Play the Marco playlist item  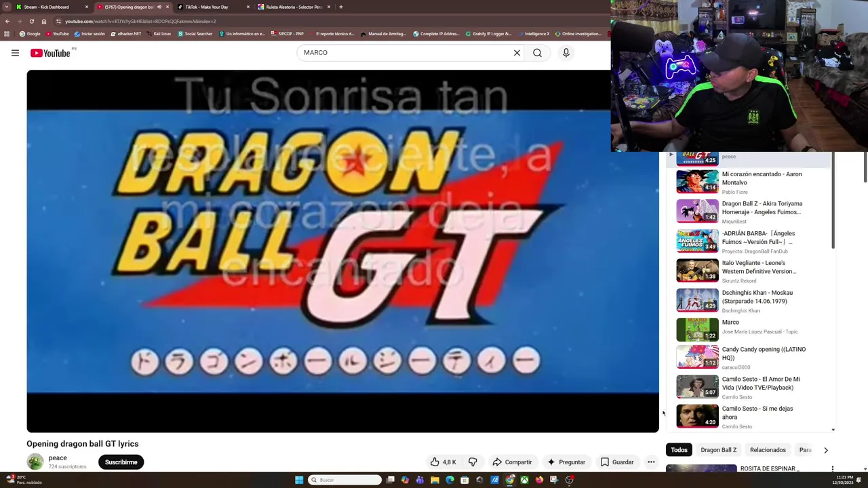749,330
